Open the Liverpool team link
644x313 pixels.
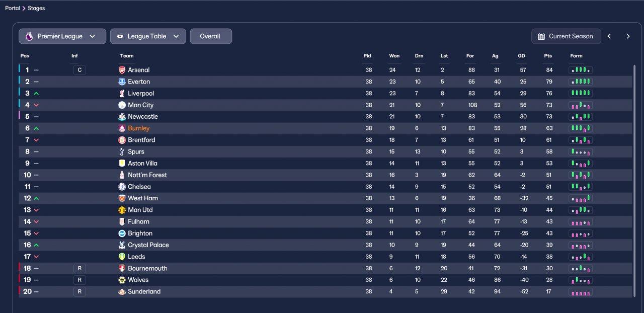[141, 94]
